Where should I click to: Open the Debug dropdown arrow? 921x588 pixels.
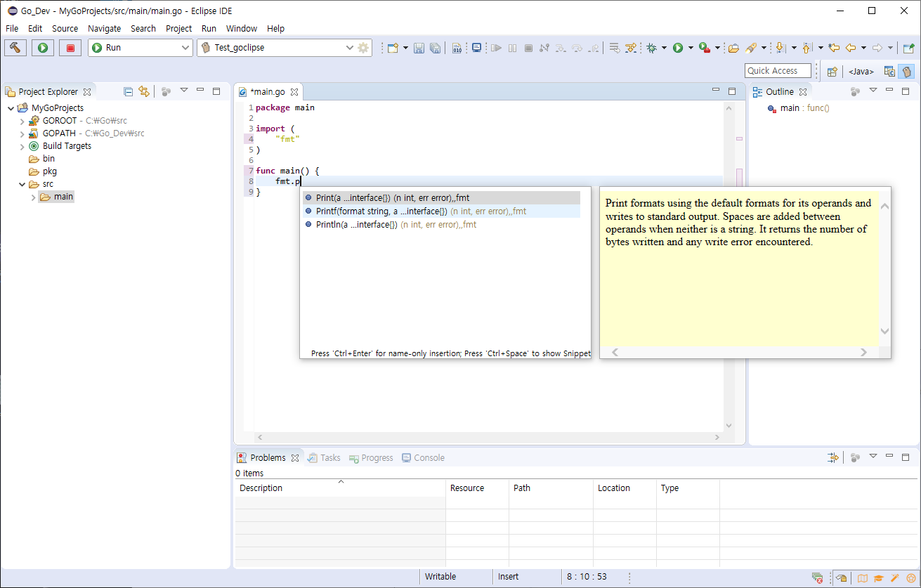click(x=664, y=48)
